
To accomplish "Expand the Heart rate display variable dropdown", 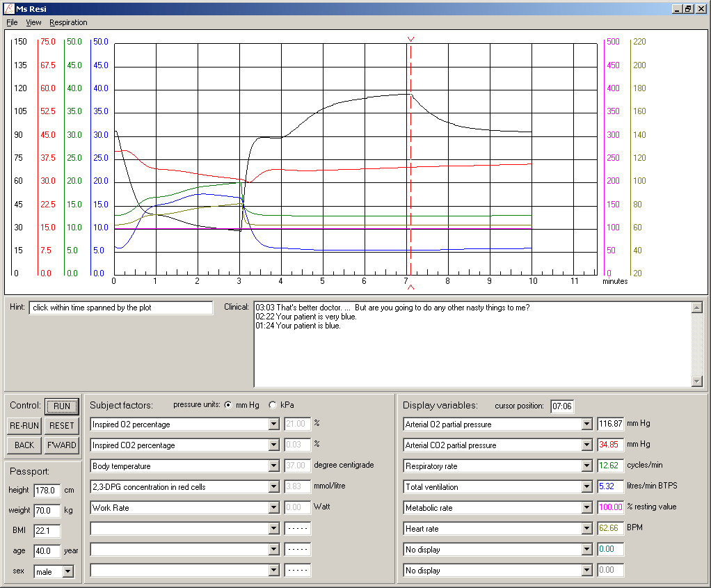I will [586, 529].
